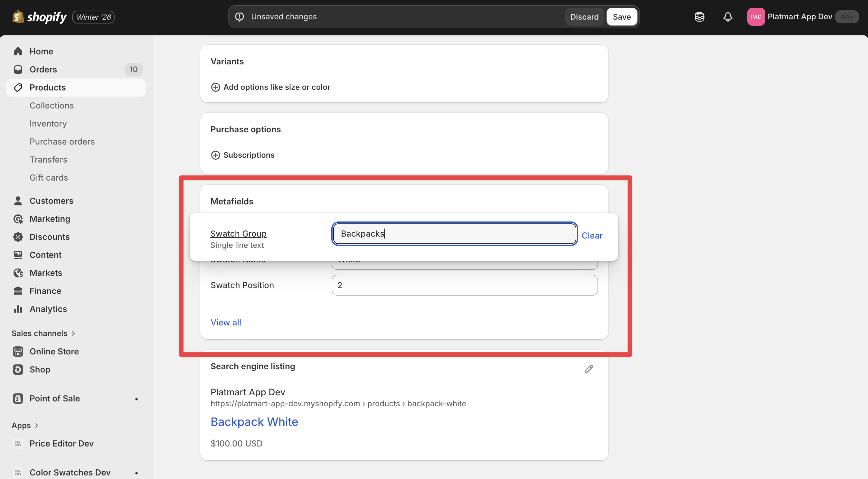This screenshot has width=868, height=479.
Task: Open Analytics from the sidebar
Action: click(x=48, y=309)
